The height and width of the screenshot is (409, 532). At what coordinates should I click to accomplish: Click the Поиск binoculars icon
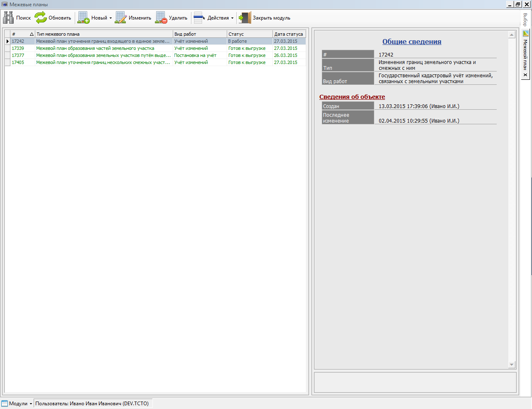8,18
